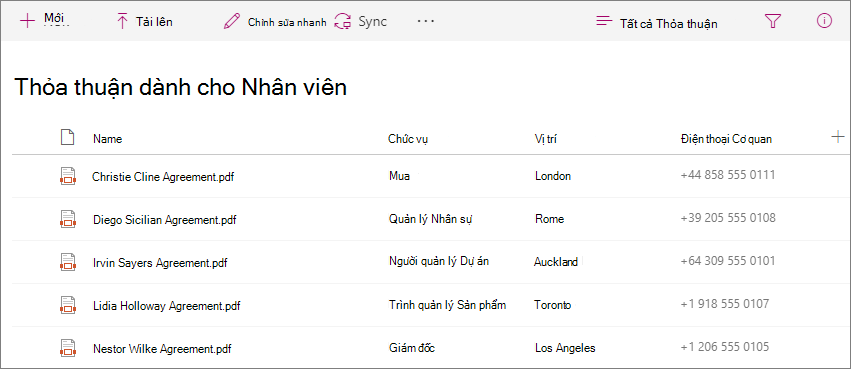
Task: Click PDF icon for Irvin Sayers Agreement
Action: [67, 262]
